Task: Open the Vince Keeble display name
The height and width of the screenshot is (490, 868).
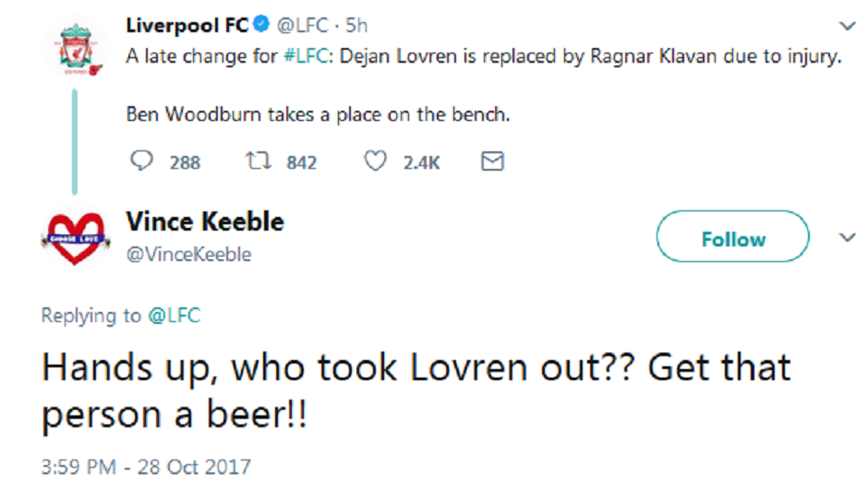Action: tap(205, 221)
